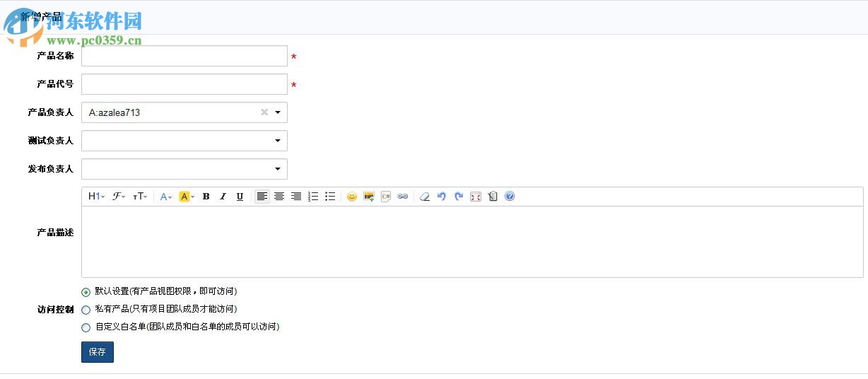Toggle bold formatting
Image resolution: width=868 pixels, height=379 pixels.
[x=206, y=197]
